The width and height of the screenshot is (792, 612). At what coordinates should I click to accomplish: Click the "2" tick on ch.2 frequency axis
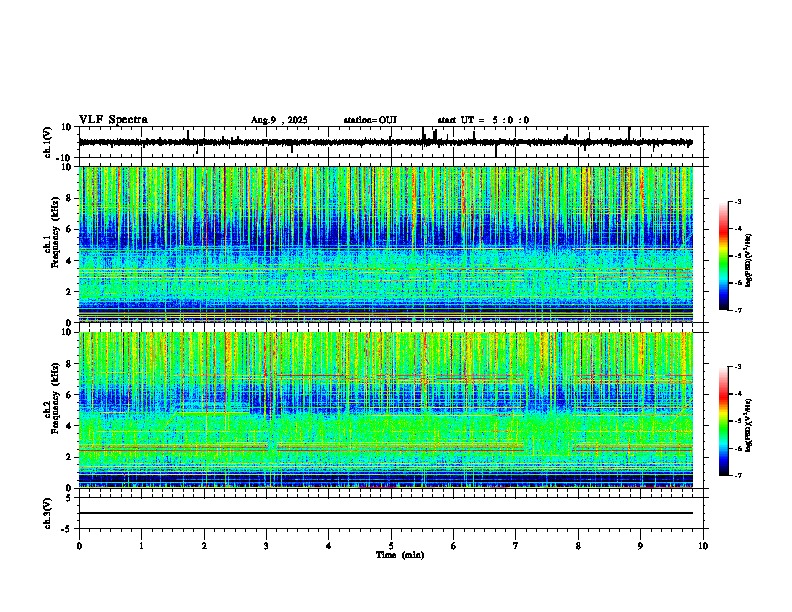[x=70, y=457]
